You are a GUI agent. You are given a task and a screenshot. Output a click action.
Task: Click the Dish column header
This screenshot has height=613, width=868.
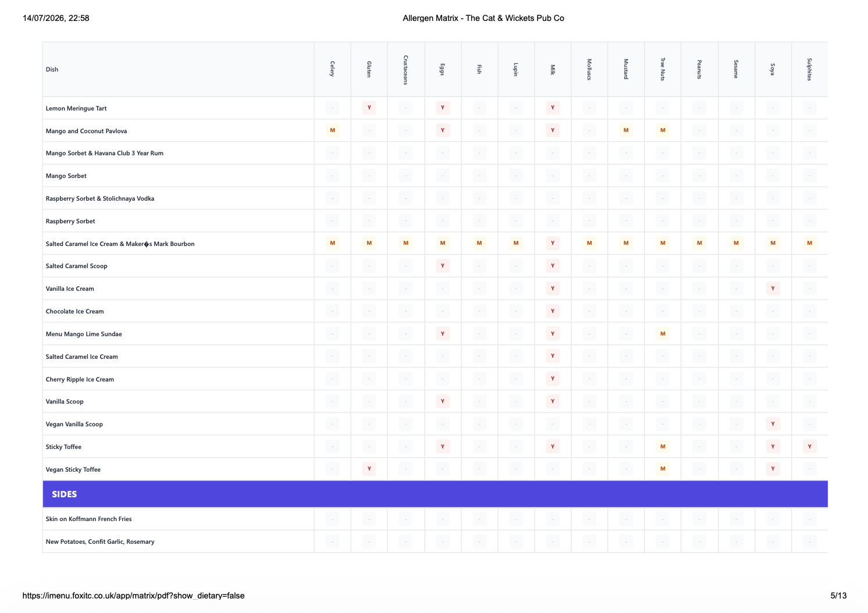pos(178,69)
